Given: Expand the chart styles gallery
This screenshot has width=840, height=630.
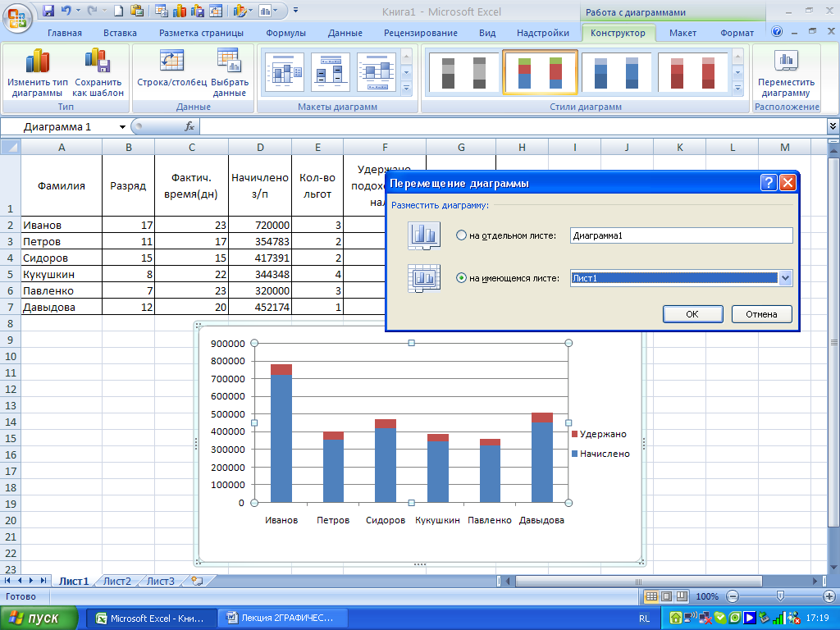Looking at the screenshot, I should 737,88.
